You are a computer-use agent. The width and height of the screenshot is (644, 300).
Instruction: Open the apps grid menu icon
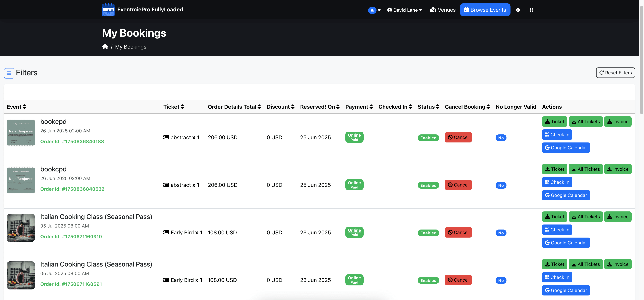[531, 10]
